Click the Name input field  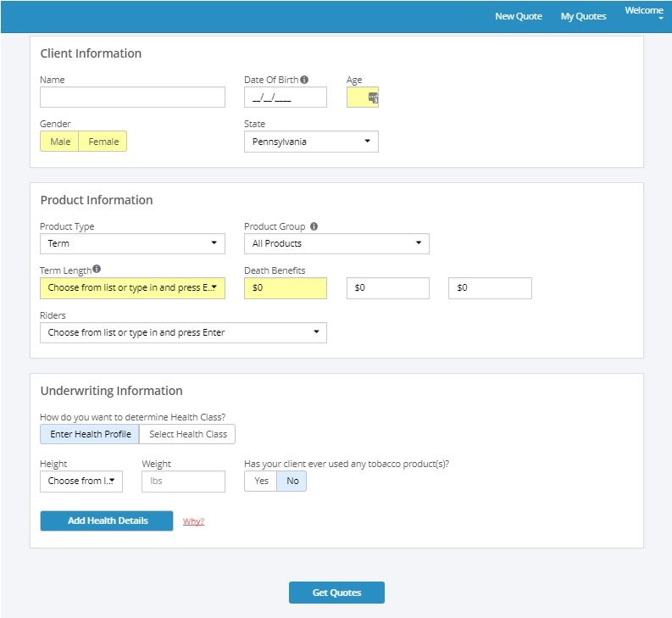132,97
